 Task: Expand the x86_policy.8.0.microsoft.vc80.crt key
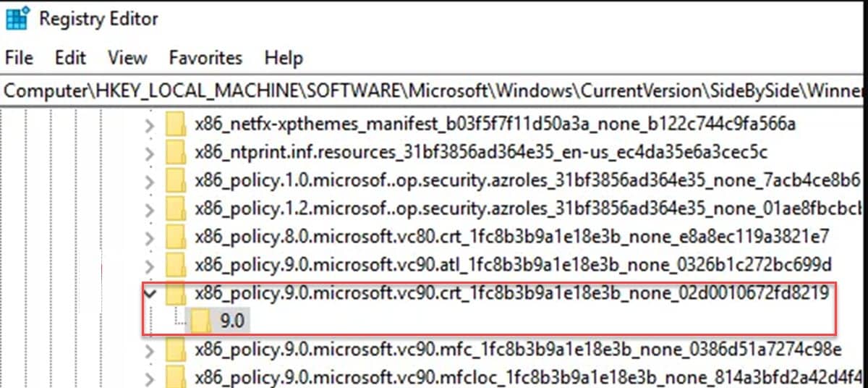point(150,237)
